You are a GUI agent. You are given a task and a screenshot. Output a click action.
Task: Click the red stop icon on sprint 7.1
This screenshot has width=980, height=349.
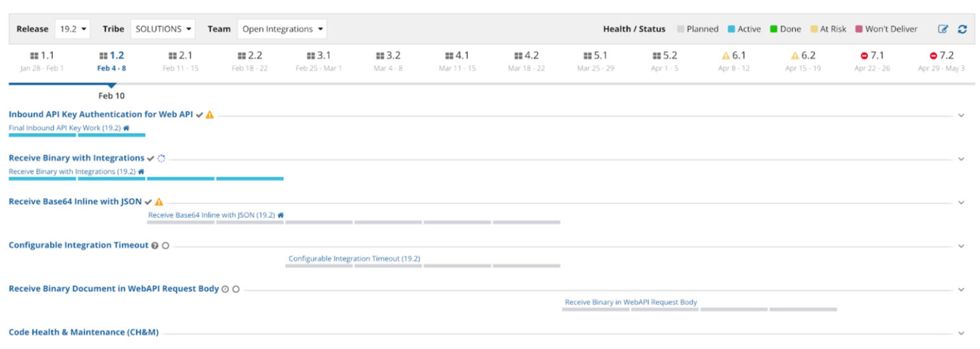[864, 56]
